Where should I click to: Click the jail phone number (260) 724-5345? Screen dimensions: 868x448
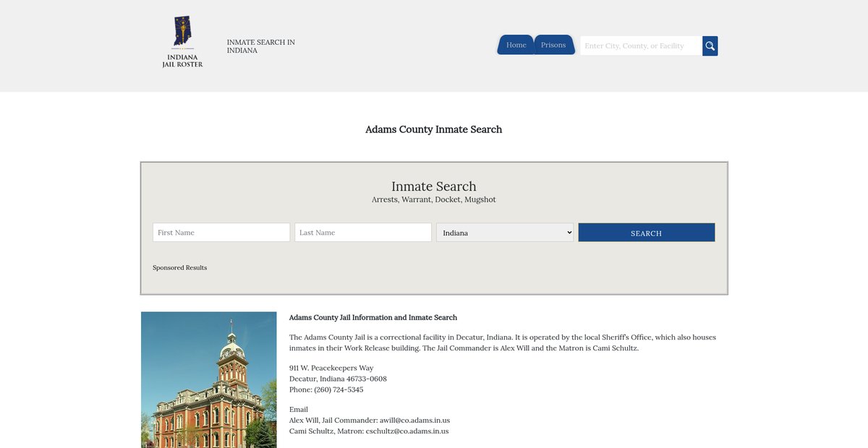pyautogui.click(x=339, y=389)
